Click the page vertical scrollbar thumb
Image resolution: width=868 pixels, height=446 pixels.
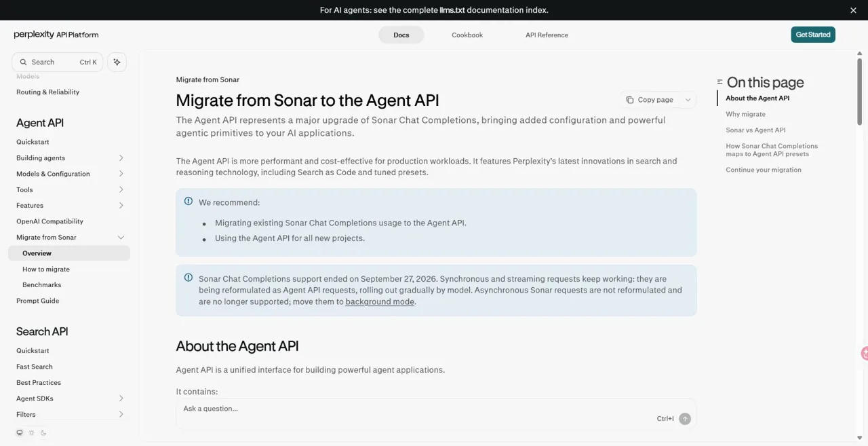point(860,90)
